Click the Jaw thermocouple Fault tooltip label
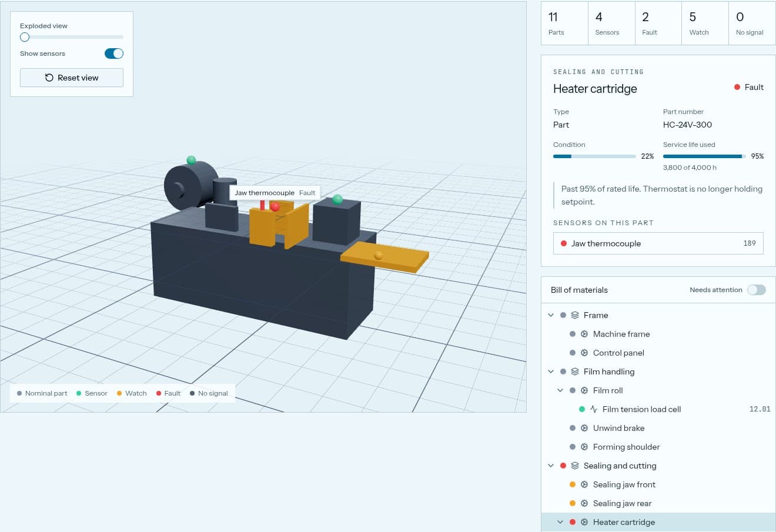776x532 pixels. 275,193
